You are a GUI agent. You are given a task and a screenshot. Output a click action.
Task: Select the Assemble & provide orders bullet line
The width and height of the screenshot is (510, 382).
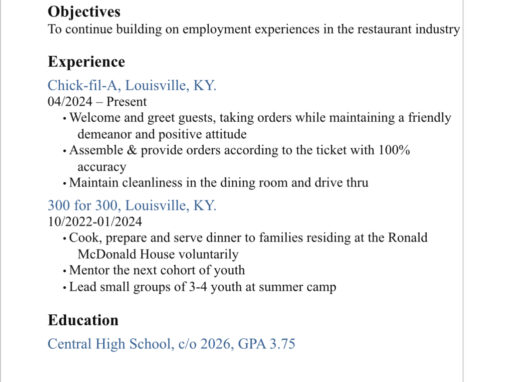pos(239,150)
